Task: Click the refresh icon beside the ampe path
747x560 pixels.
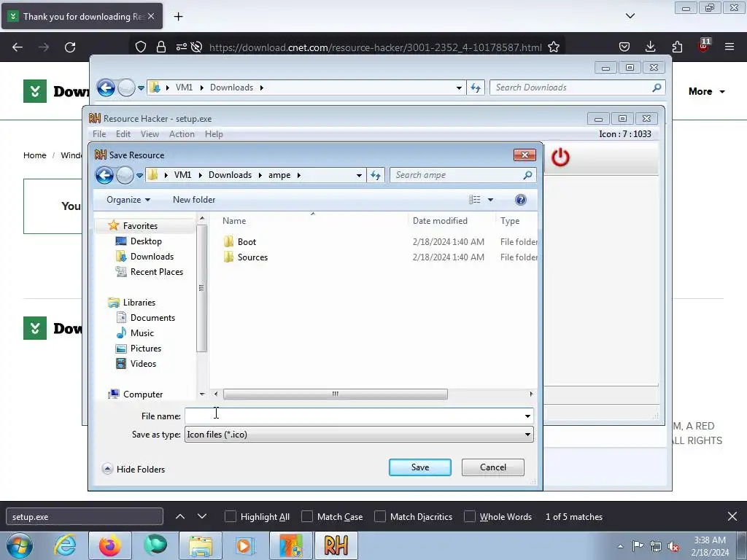Action: pyautogui.click(x=376, y=175)
